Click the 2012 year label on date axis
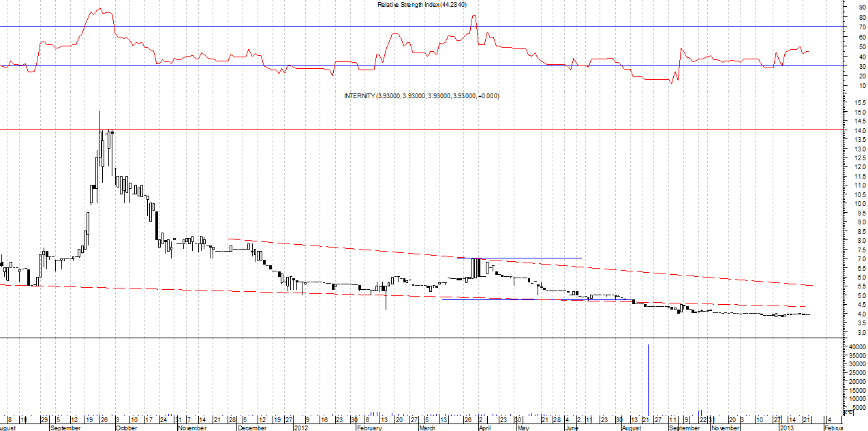The width and height of the screenshot is (868, 431). 301,428
